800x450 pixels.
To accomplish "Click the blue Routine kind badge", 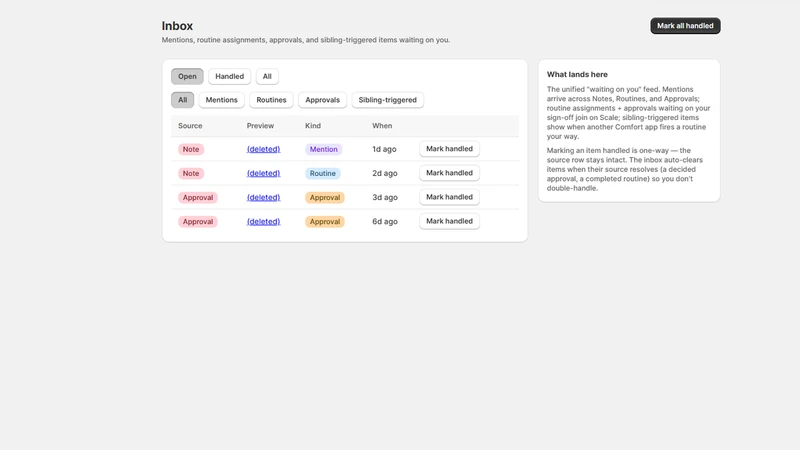I will 322,173.
